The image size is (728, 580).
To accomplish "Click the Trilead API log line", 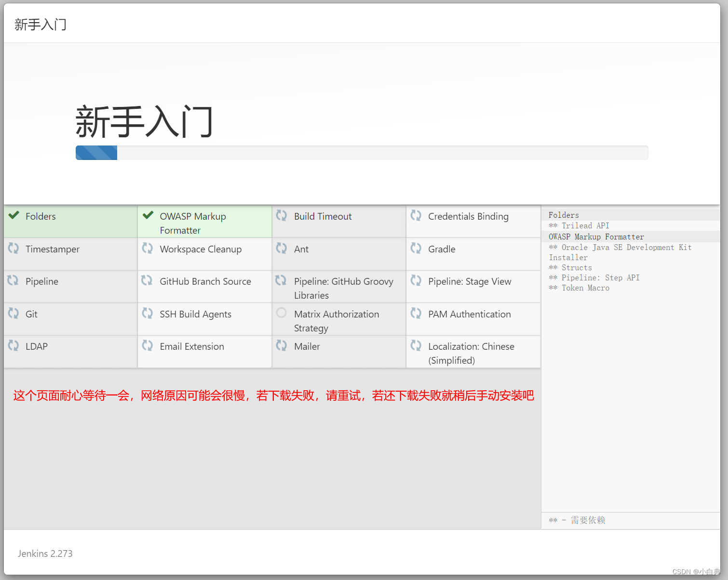I will [579, 226].
